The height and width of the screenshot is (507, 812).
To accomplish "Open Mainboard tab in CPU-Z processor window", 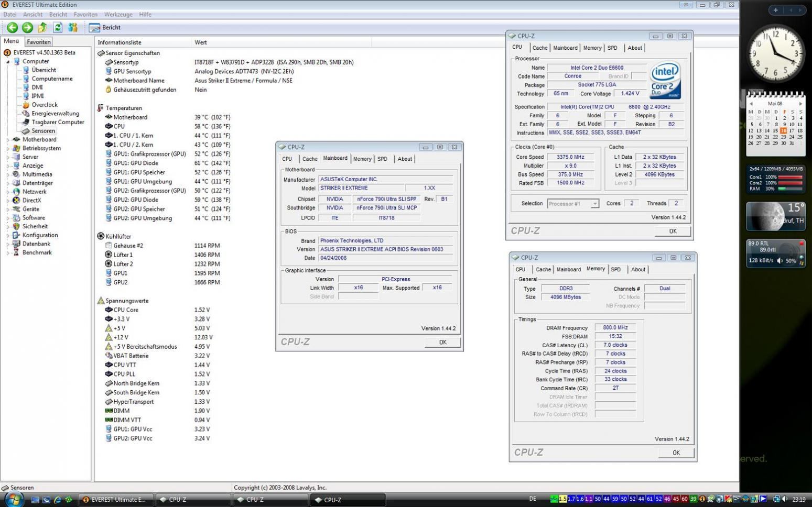I will 566,48.
